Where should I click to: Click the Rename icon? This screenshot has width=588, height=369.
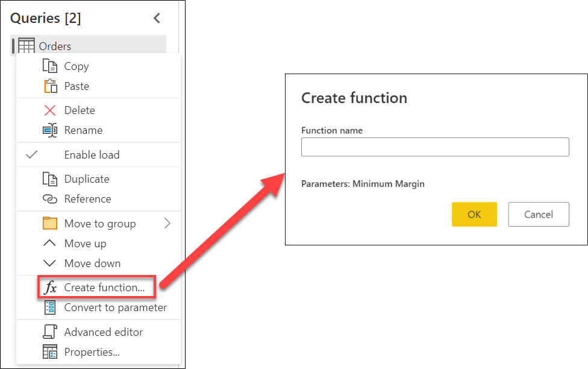coord(50,130)
